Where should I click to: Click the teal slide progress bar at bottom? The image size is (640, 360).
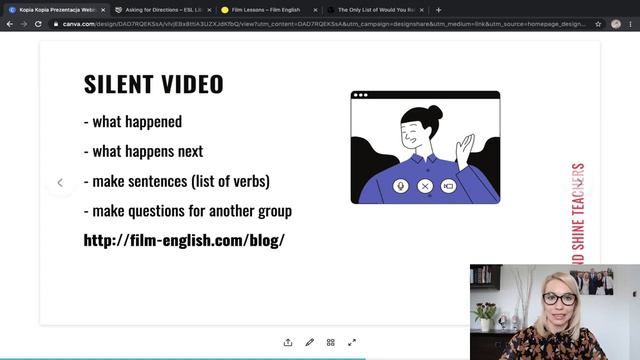click(x=183, y=359)
